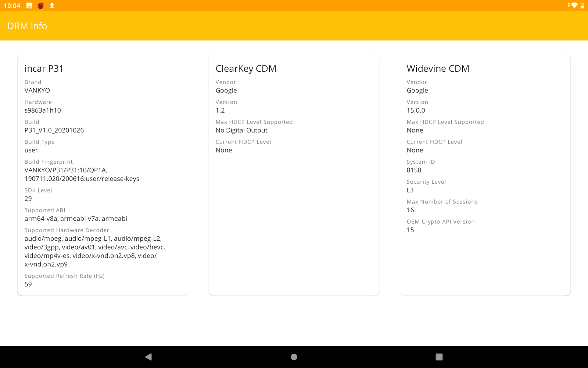Tap ClearKey's No Digital Output value

pos(241,130)
